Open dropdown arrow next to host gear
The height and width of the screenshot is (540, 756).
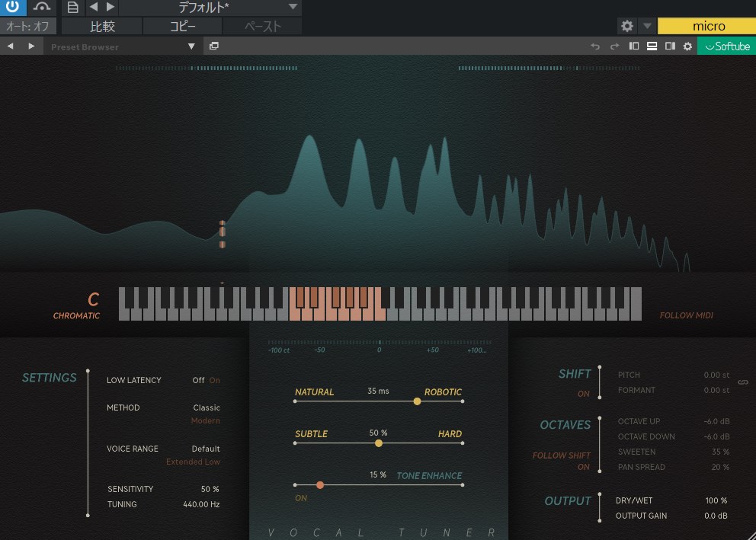pyautogui.click(x=647, y=26)
